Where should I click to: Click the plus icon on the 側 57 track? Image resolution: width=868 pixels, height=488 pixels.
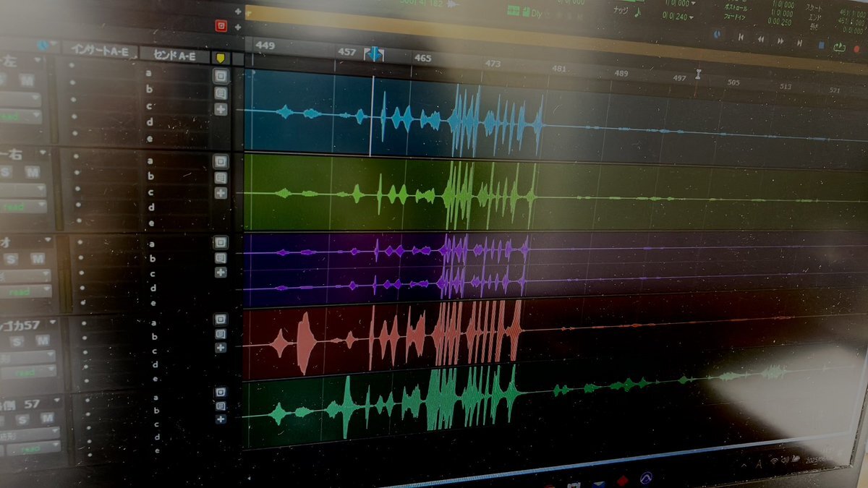point(221,419)
